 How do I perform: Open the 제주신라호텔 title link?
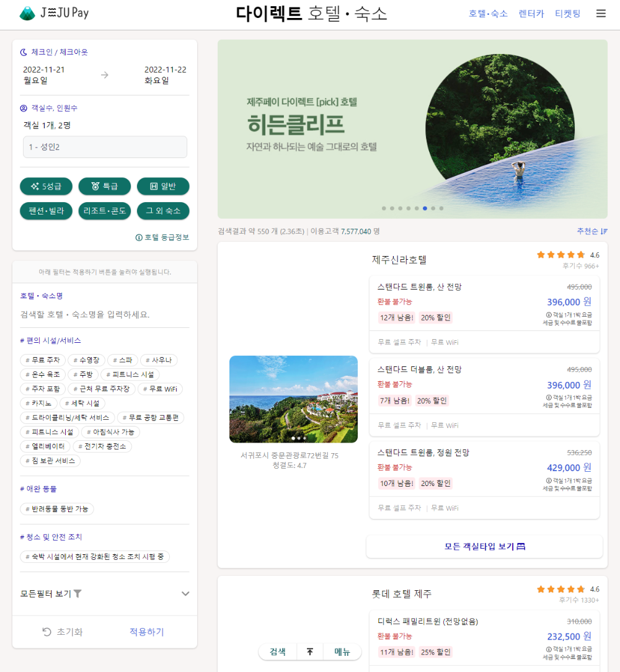coord(399,260)
